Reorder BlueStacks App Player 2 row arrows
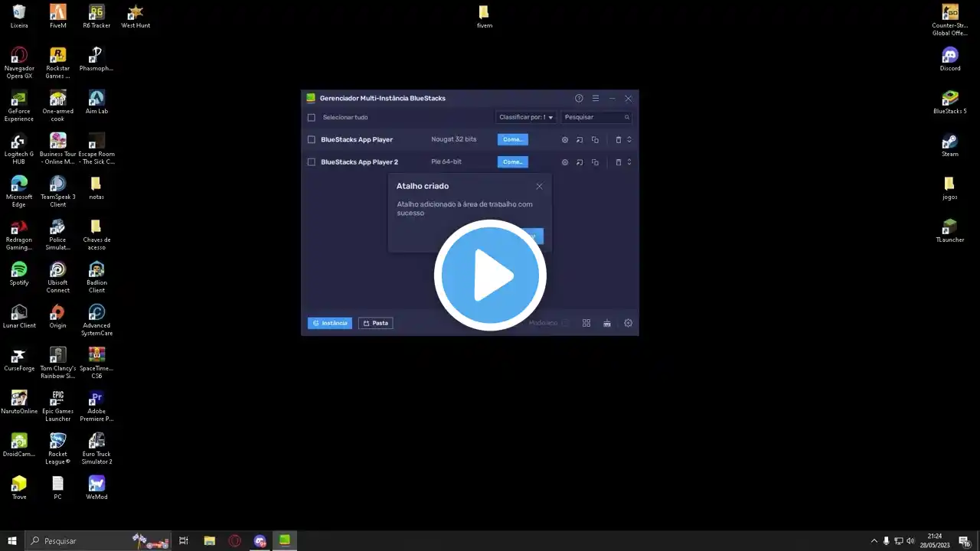Screen dimensions: 980x551 pos(629,162)
